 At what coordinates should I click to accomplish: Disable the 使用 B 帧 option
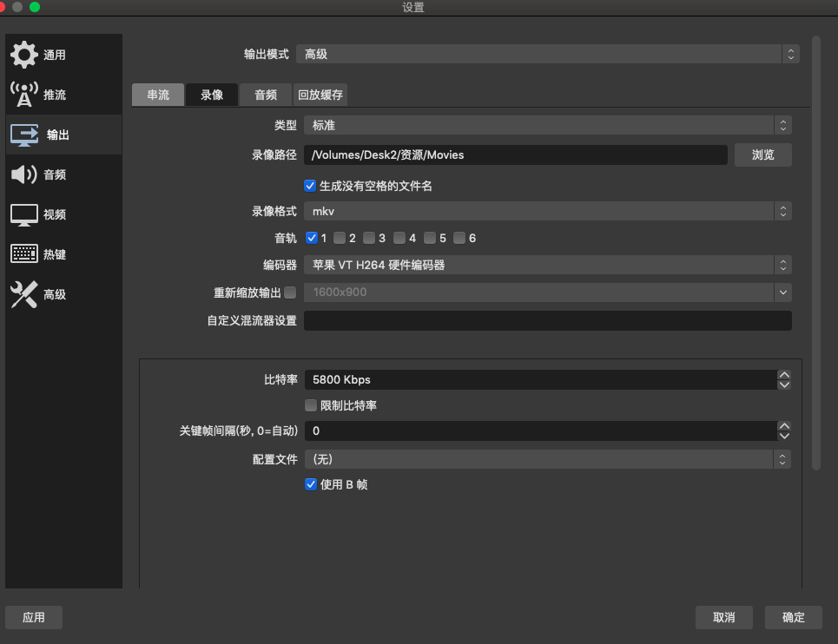point(311,484)
